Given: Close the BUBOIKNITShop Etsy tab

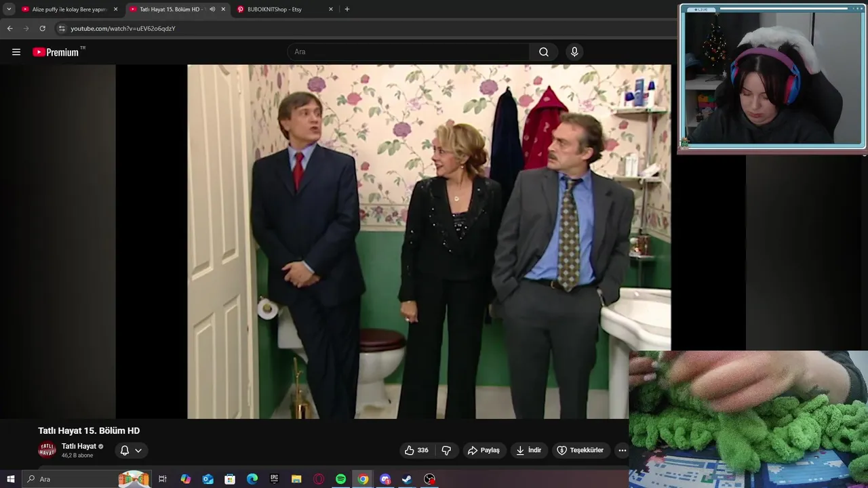Looking at the screenshot, I should [x=331, y=9].
